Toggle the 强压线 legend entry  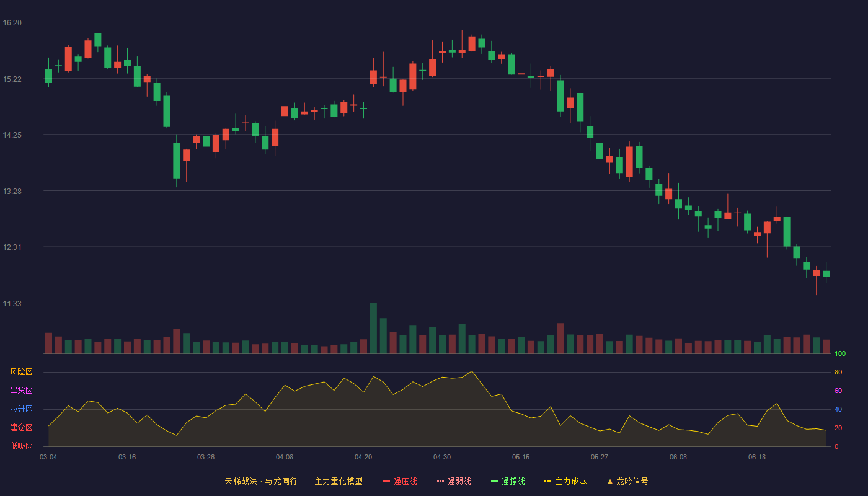point(400,481)
